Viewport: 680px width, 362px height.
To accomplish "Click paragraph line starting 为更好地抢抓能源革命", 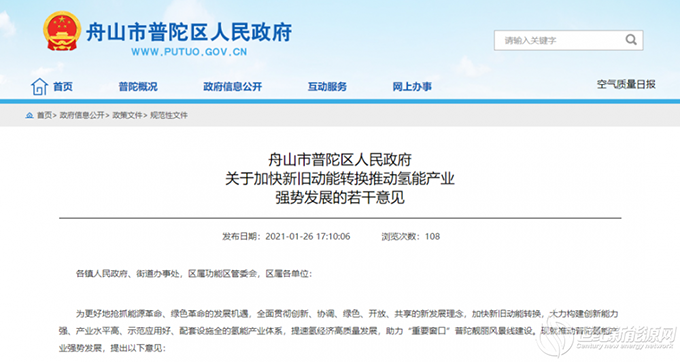I will click(347, 313).
